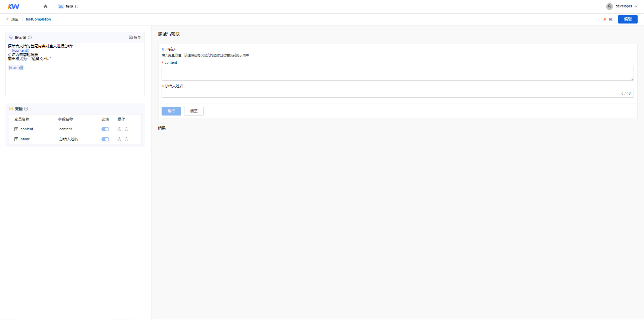
Task: Focus the 总结人姓名 input field
Action: point(397,93)
